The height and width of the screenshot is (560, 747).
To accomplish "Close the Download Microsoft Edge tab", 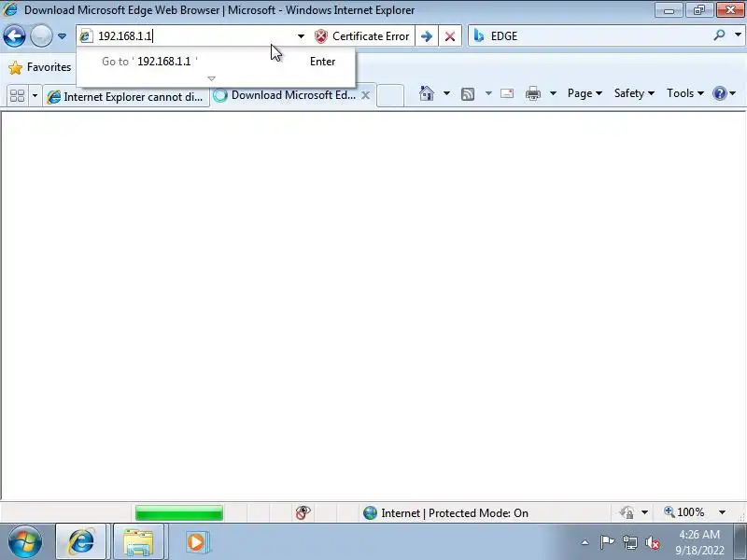I will tap(365, 95).
